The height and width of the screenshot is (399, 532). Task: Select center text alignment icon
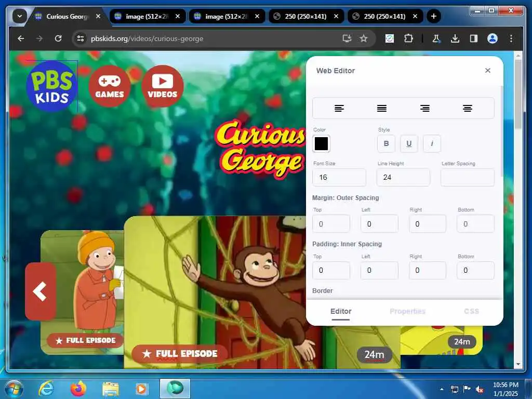tap(468, 108)
